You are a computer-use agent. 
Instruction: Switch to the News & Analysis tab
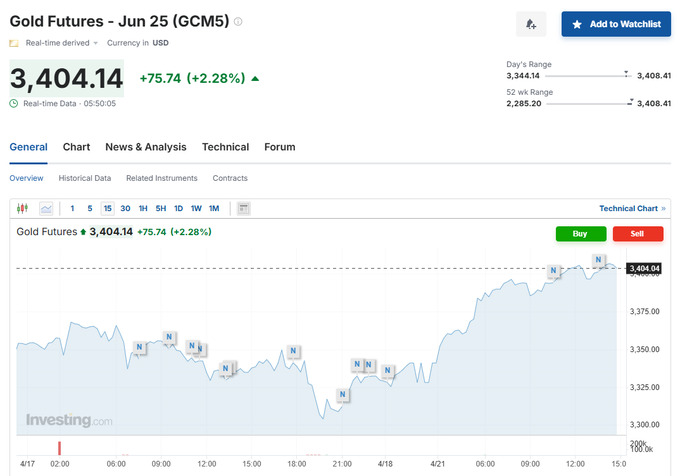tap(145, 147)
